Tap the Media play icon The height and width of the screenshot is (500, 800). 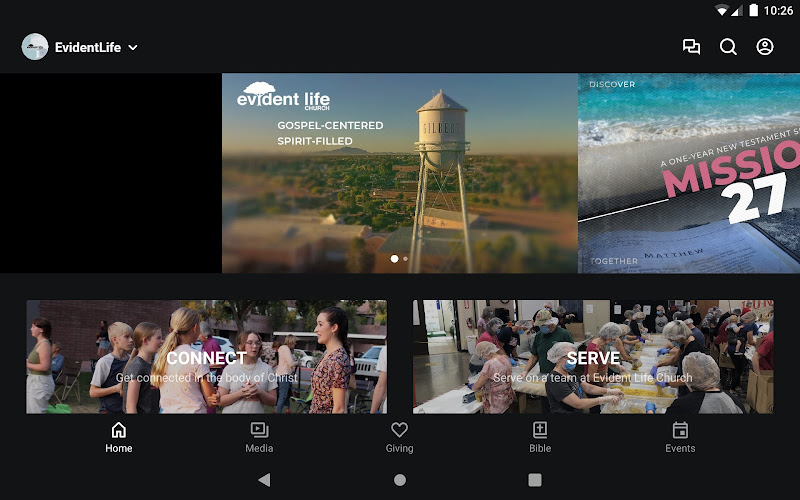[259, 430]
